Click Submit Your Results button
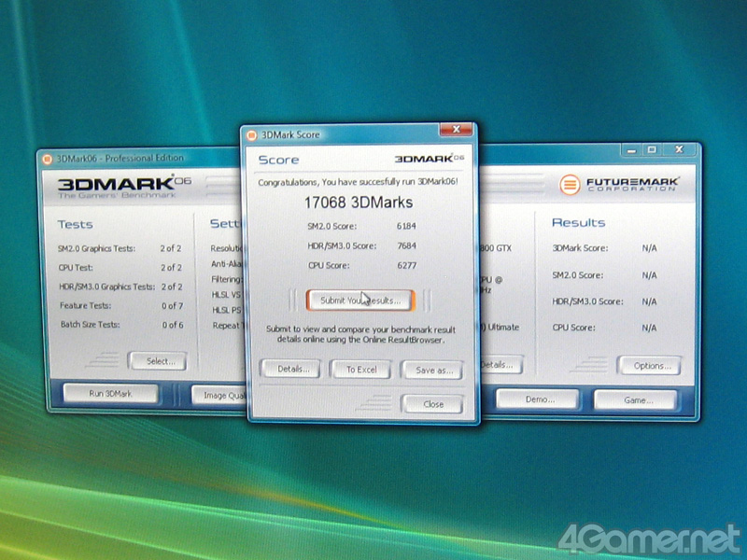This screenshot has height=560, width=747. [360, 301]
